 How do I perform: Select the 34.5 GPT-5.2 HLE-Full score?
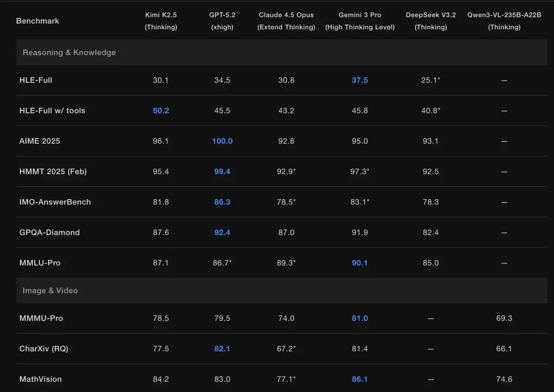[222, 80]
